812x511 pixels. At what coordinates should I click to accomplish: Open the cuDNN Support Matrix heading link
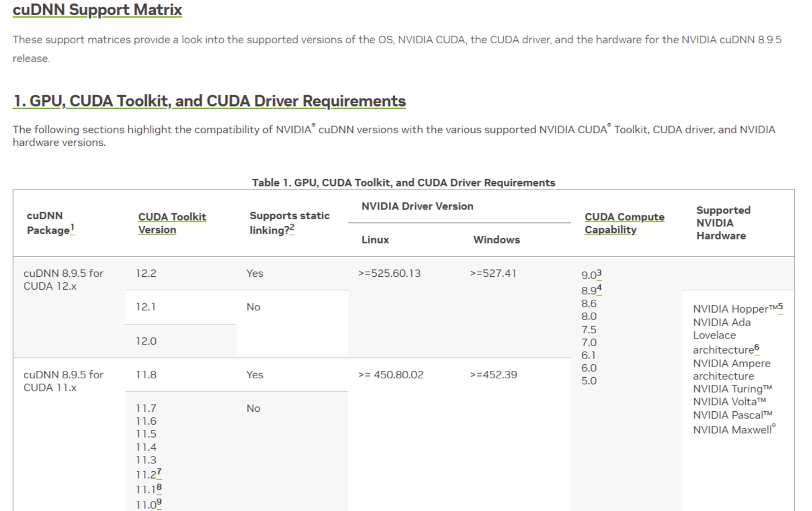(98, 10)
